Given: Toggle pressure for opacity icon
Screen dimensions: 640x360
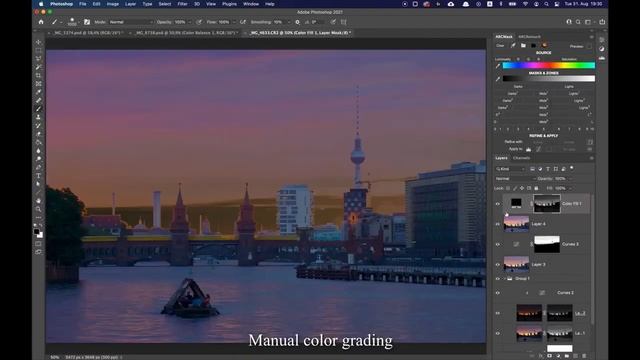Looking at the screenshot, I should tap(199, 22).
